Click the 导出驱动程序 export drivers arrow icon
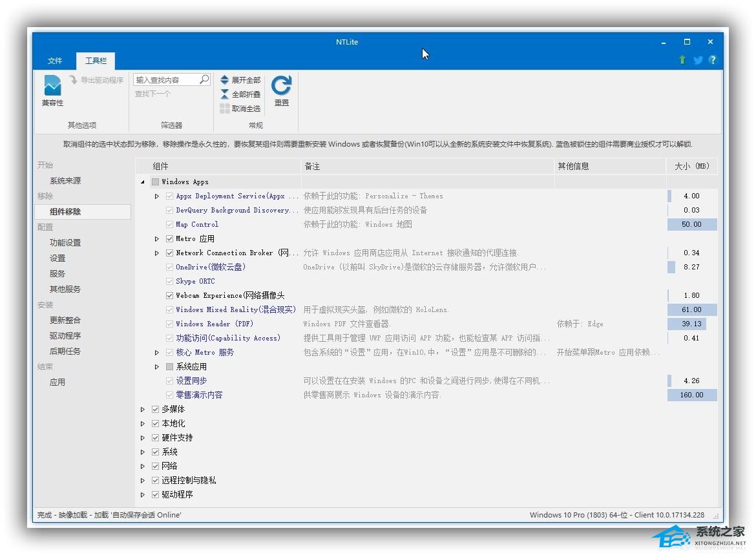The image size is (756, 555). pyautogui.click(x=73, y=79)
